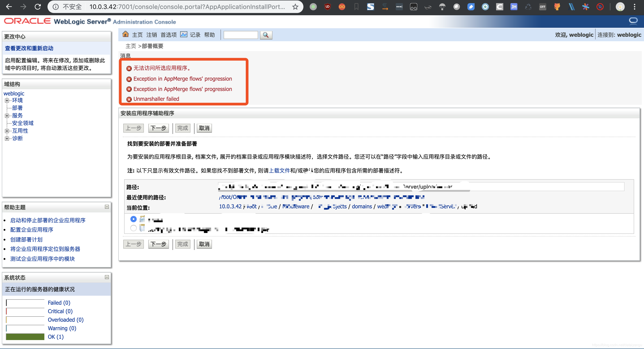Click the green OK health bar

pyautogui.click(x=25, y=337)
